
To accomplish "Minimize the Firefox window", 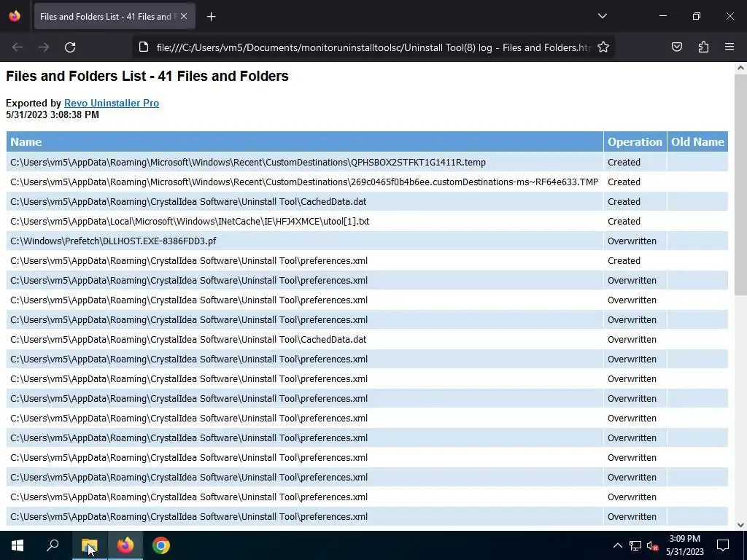I will tap(662, 16).
